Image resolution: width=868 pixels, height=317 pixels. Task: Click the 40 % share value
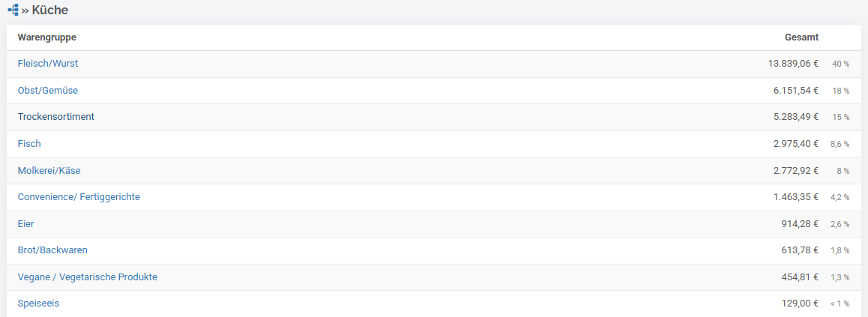coord(840,64)
